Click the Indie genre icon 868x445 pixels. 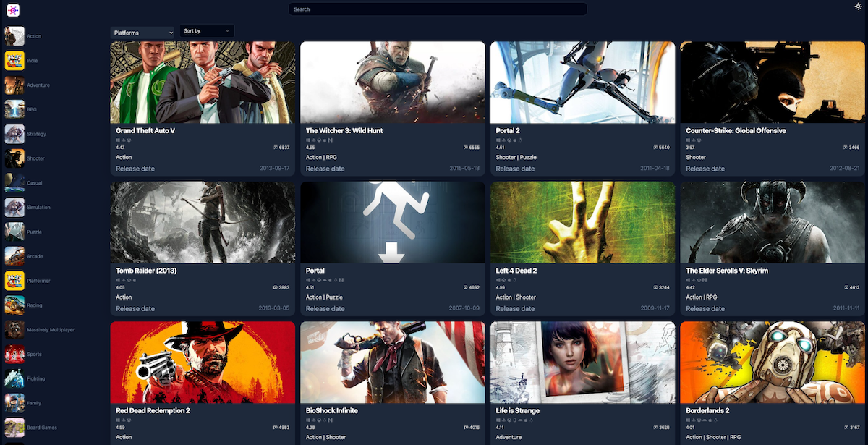click(14, 61)
